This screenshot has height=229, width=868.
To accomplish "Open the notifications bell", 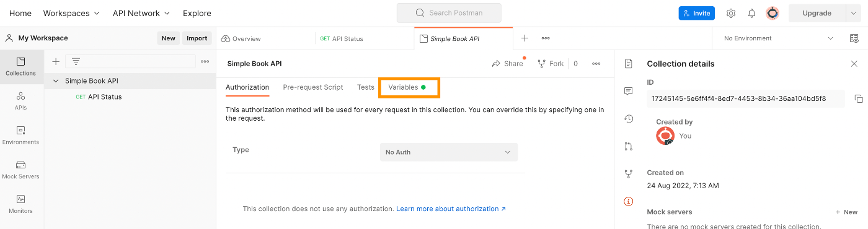I will (x=751, y=13).
